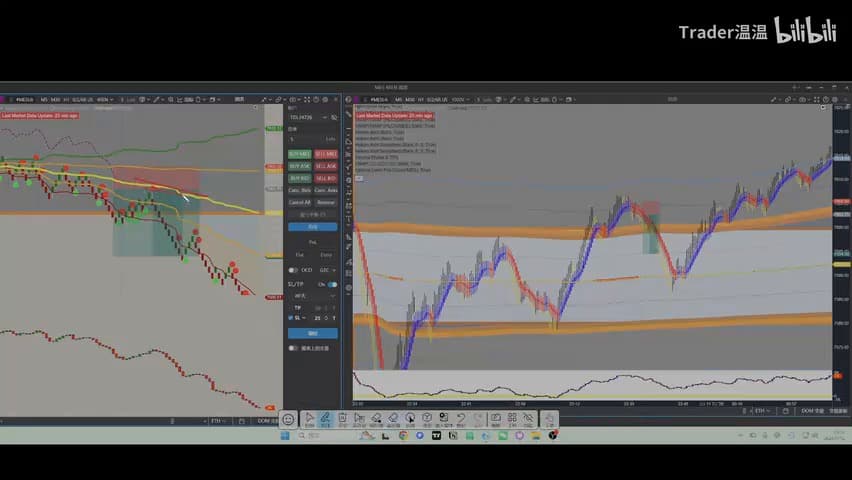Viewport: 852px width, 480px height.
Task: Click the link icon beside the account selector
Action: pyautogui.click(x=334, y=117)
